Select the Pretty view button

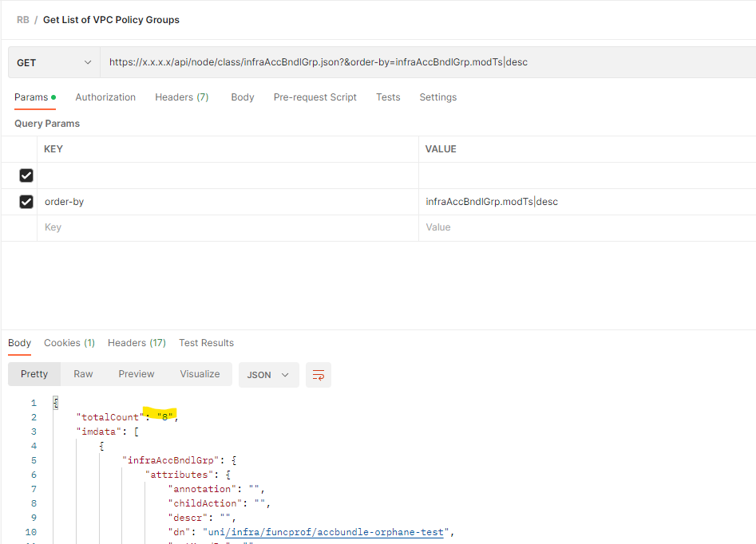(x=34, y=374)
